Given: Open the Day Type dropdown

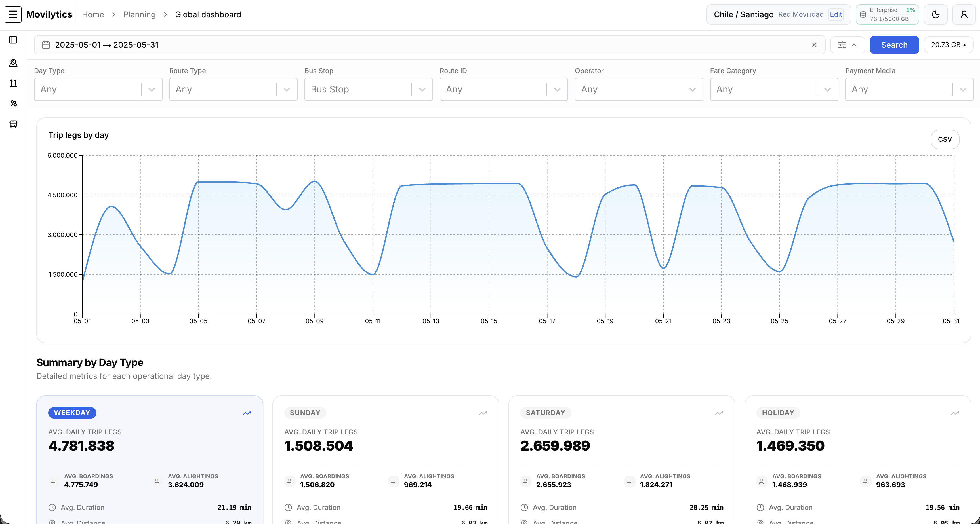Looking at the screenshot, I should [x=98, y=89].
